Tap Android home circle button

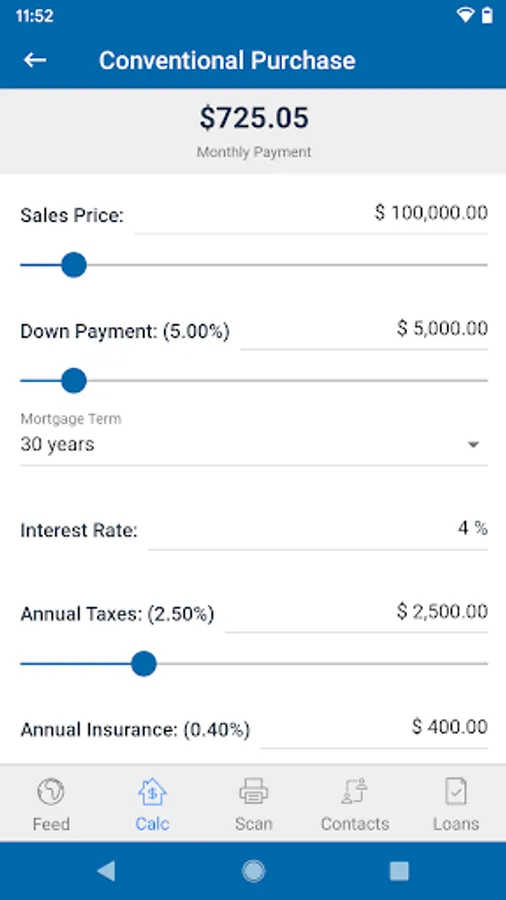click(253, 871)
